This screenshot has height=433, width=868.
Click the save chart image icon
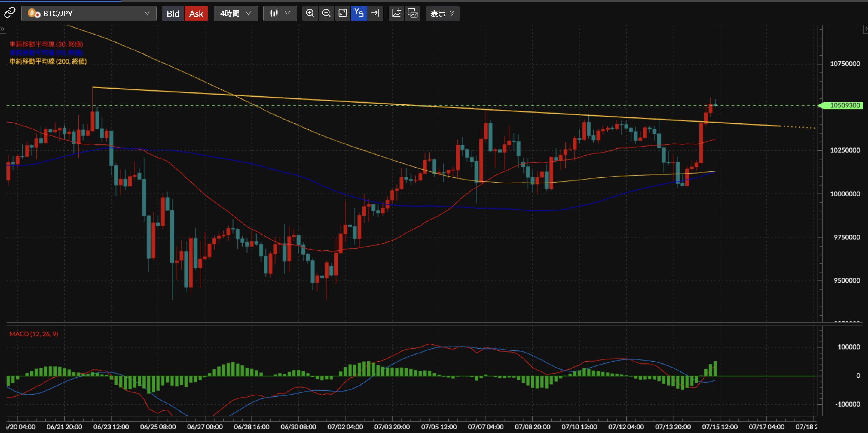pyautogui.click(x=412, y=14)
